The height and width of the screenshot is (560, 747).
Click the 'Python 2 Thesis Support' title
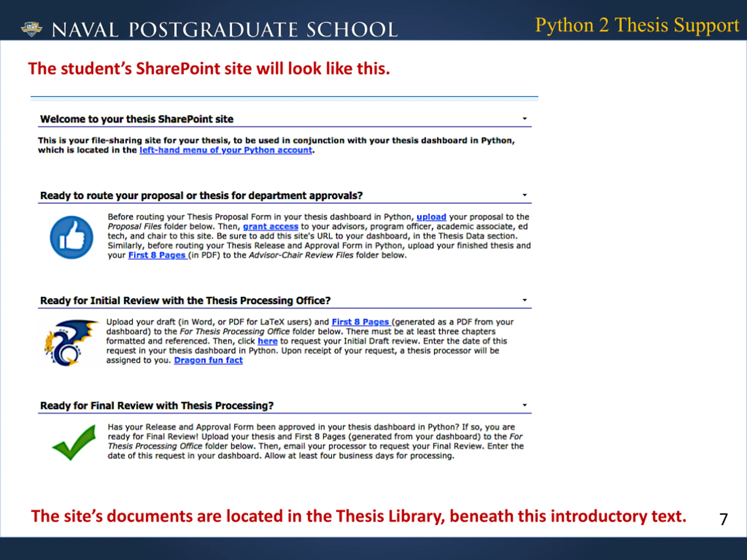(x=637, y=25)
